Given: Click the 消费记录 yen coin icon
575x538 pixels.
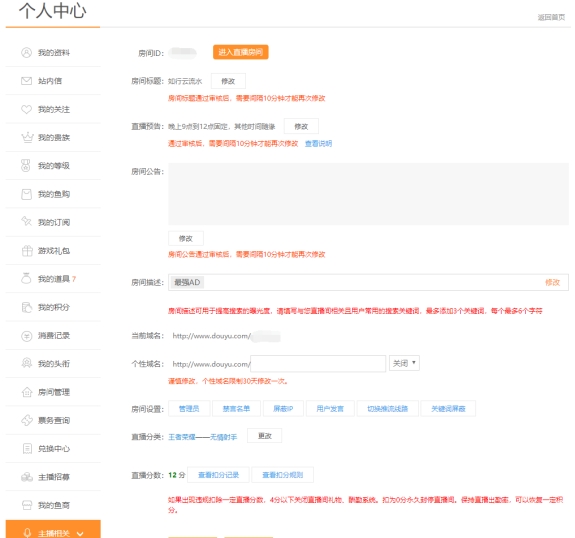Looking at the screenshot, I should (x=26, y=336).
